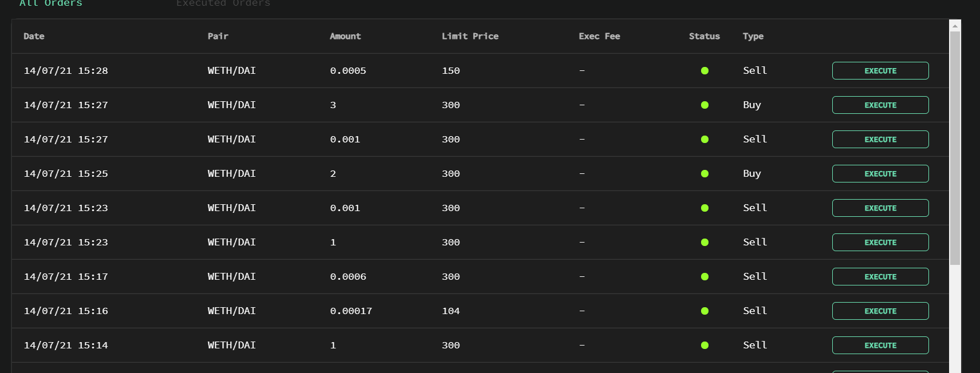
Task: Execute the Buy order for 3 WETH
Action: [x=880, y=105]
